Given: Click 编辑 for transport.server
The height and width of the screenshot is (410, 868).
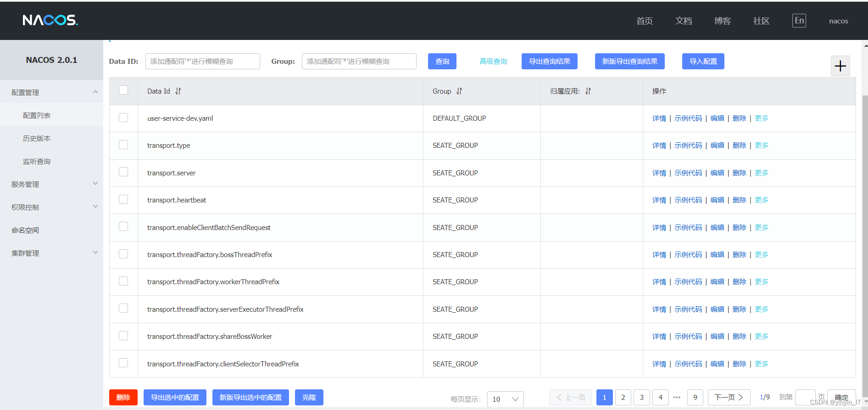Looking at the screenshot, I should point(717,173).
